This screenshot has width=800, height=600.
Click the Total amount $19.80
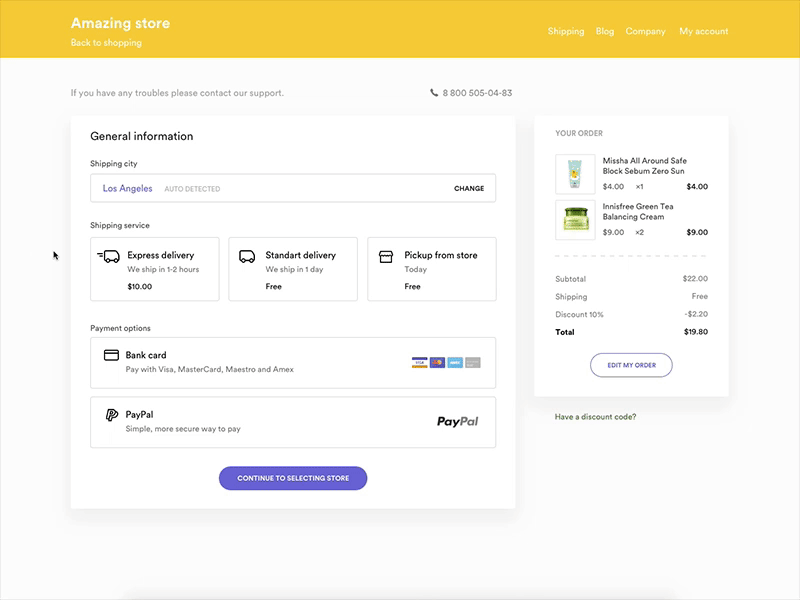pos(696,332)
